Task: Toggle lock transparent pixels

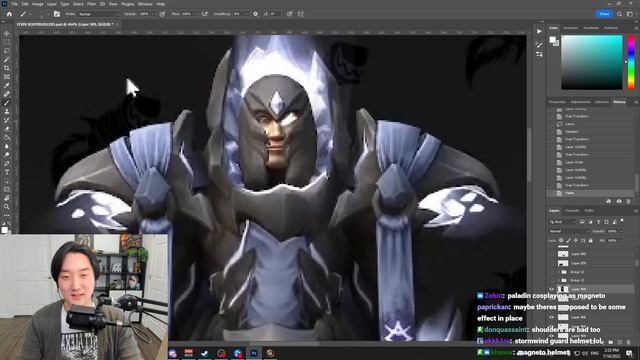Action: click(561, 240)
